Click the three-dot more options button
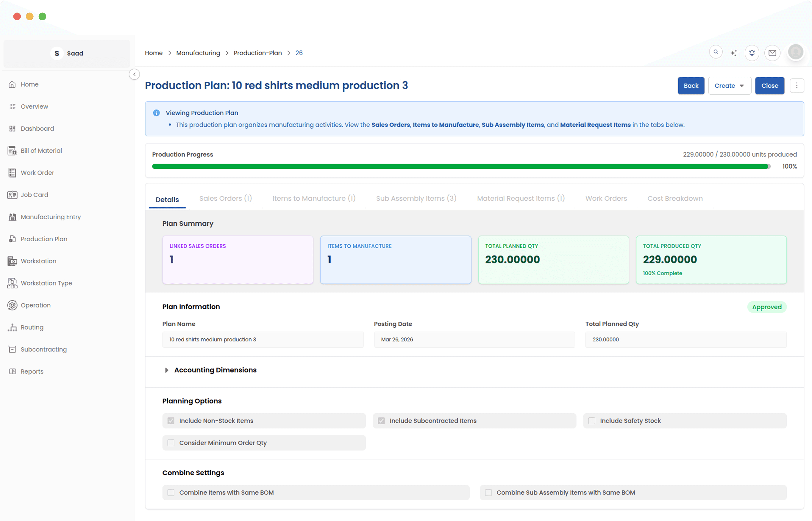 pyautogui.click(x=797, y=86)
